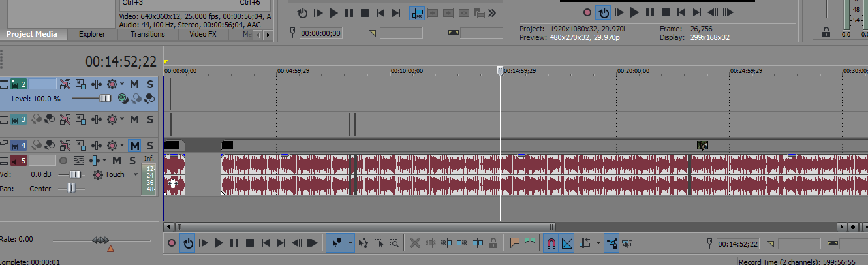Viewport: 868px width, 265px height.
Task: Toggle the Lock event padlock icon
Action: click(x=493, y=243)
